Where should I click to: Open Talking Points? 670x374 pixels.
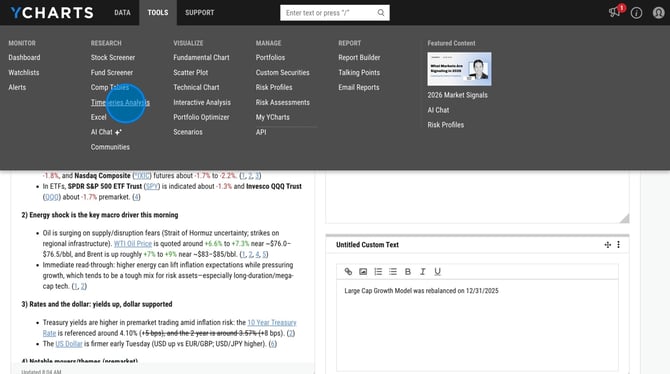tap(359, 72)
